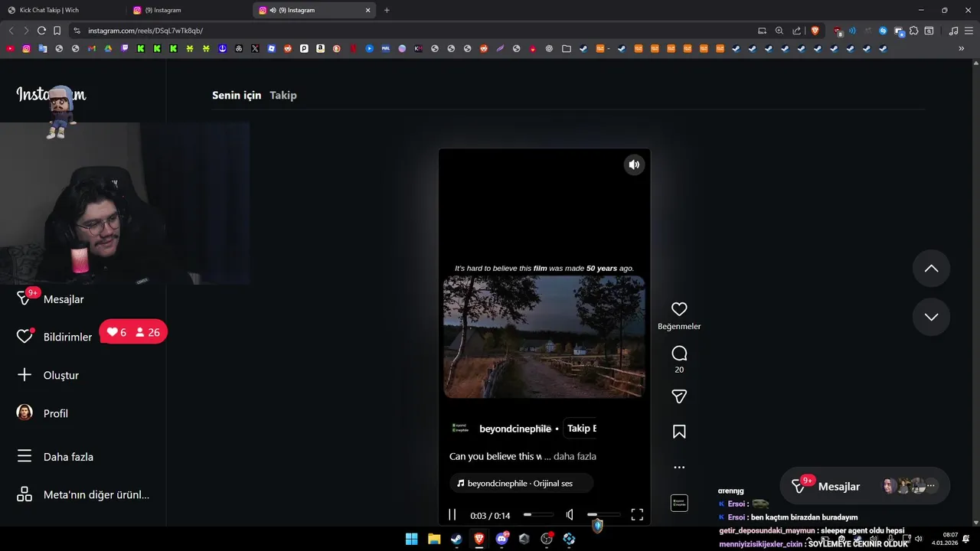Close the active Instagram browser tab

click(x=367, y=11)
